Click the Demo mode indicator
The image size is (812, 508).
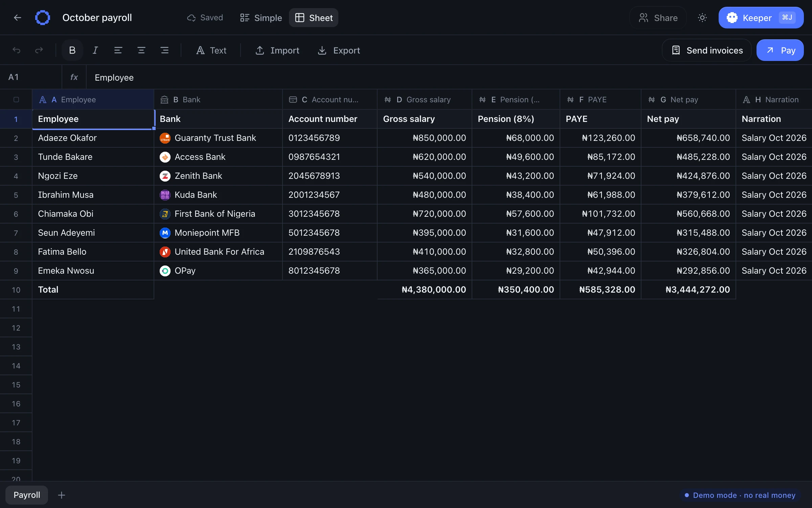[740, 495]
